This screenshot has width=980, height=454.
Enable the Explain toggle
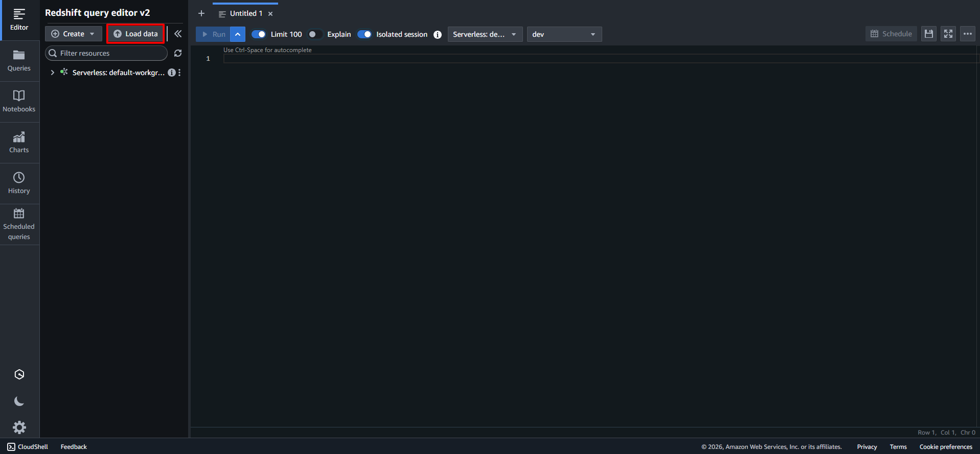coord(315,34)
